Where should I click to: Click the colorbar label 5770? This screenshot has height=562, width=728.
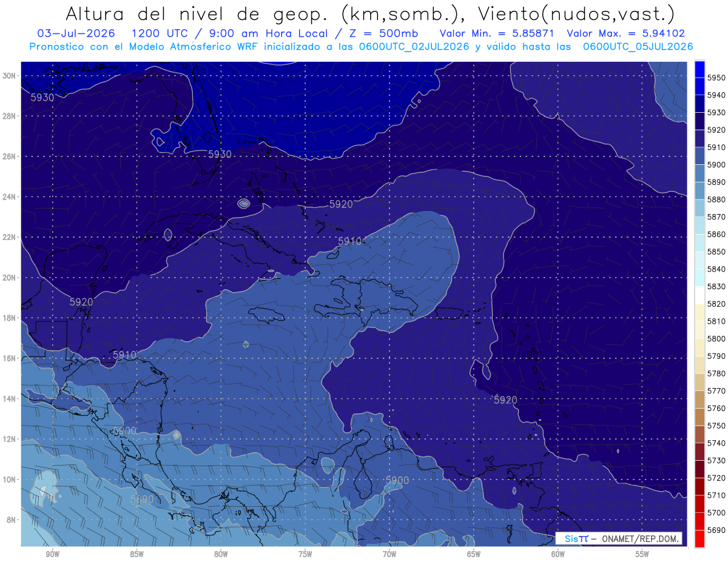tap(716, 391)
